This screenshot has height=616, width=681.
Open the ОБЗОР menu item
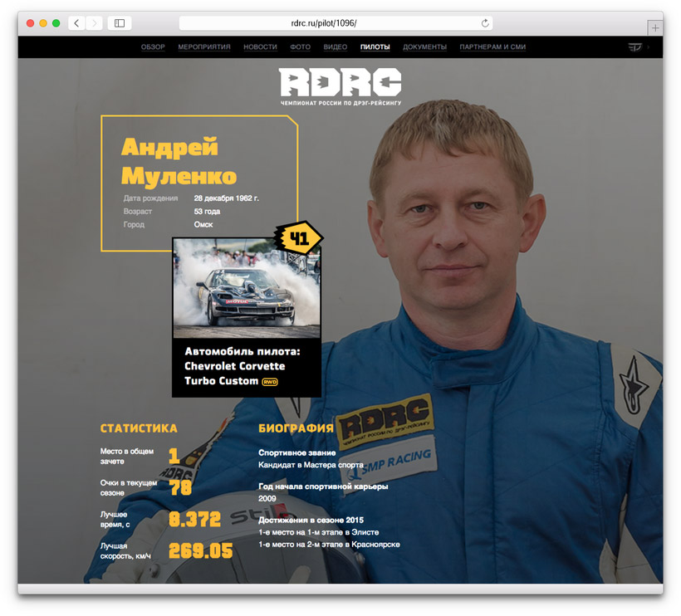point(153,47)
